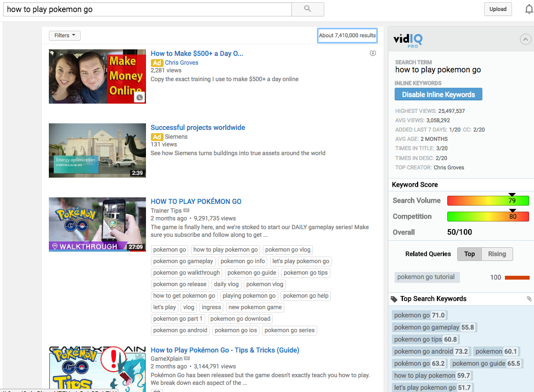
Task: Click Disable Inline Keywords button
Action: pyautogui.click(x=439, y=95)
